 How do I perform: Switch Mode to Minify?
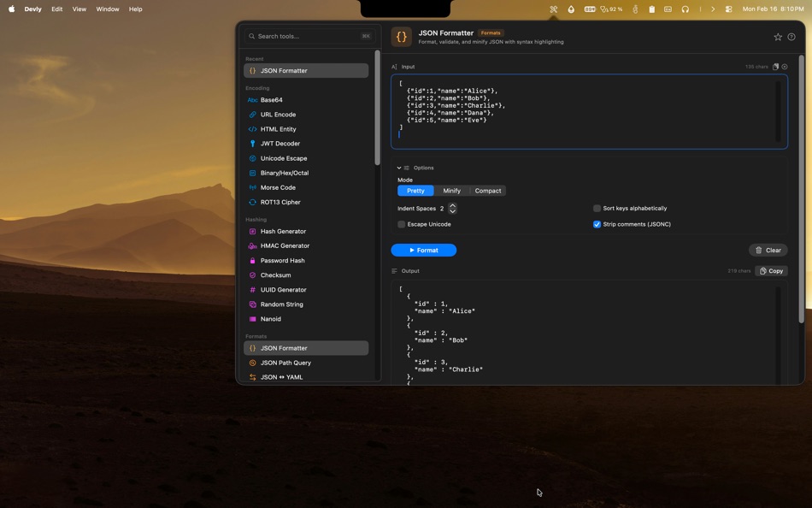tap(452, 191)
